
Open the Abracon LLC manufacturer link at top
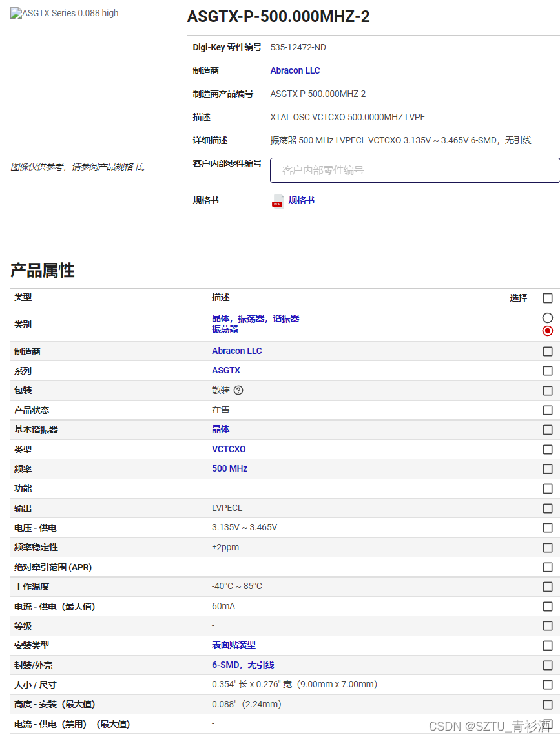pyautogui.click(x=295, y=70)
